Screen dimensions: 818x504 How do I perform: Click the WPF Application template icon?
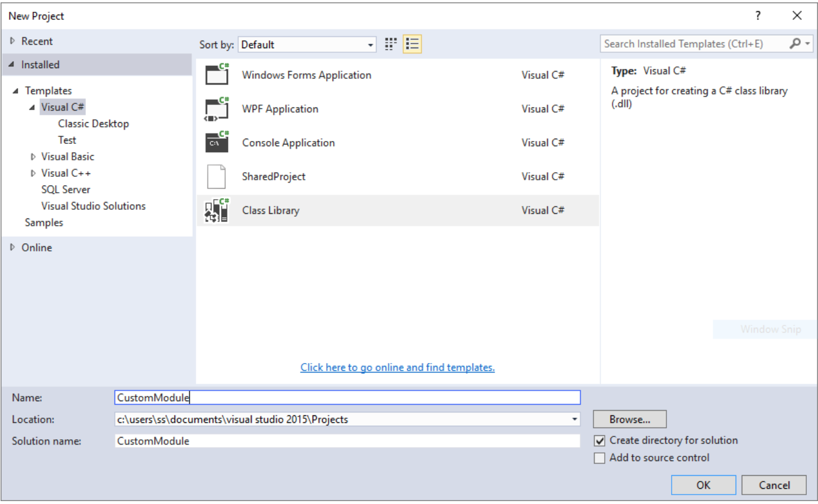(217, 109)
